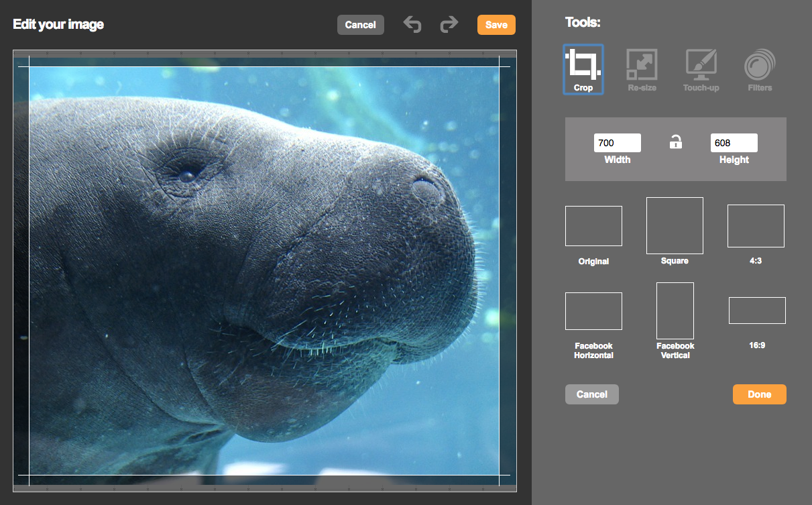Click the Width input field

tap(617, 143)
